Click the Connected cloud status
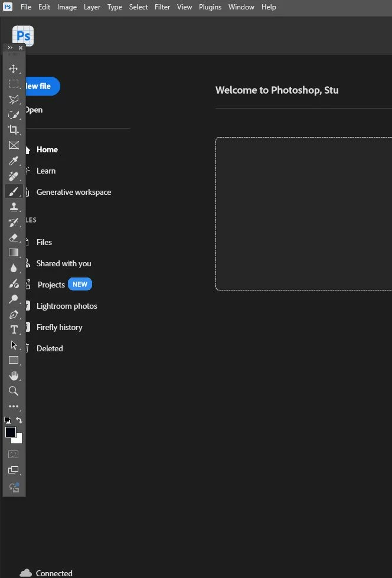 point(46,573)
